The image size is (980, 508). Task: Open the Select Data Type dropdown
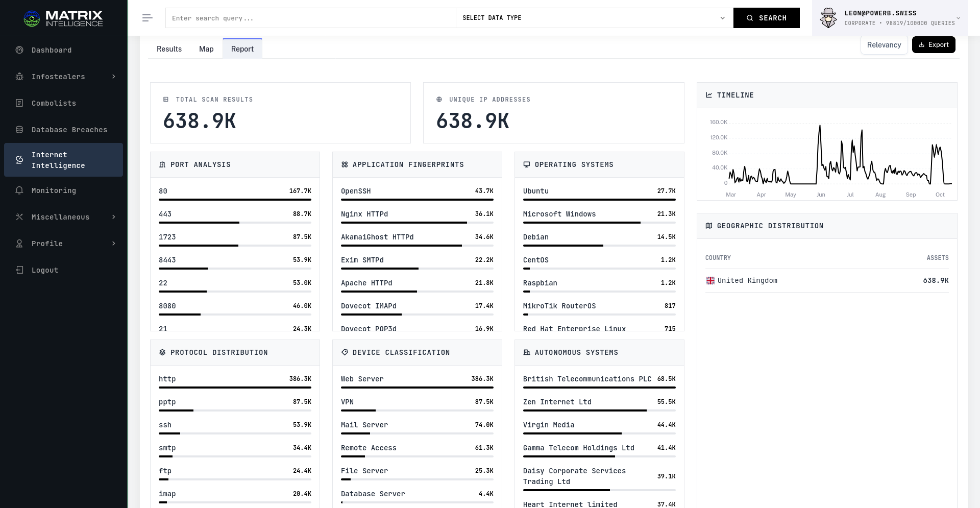point(594,18)
